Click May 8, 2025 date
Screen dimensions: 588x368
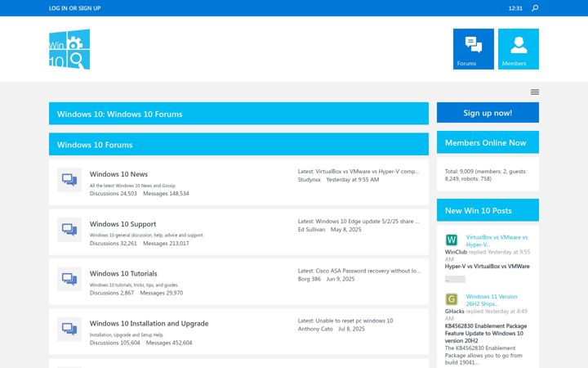[345, 230]
